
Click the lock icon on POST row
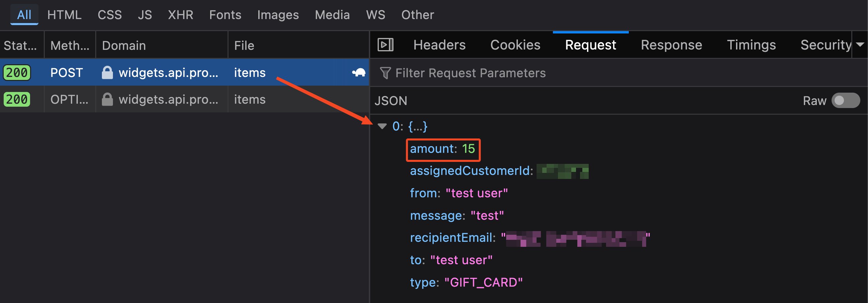point(107,73)
